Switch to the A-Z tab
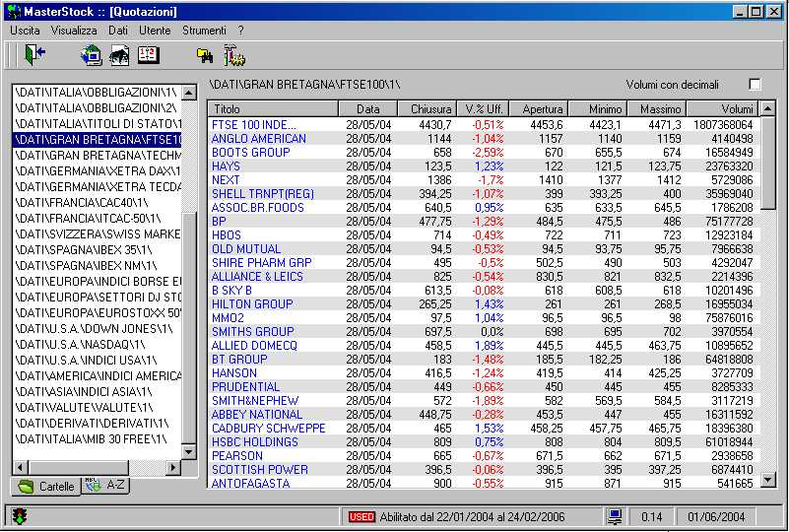Image resolution: width=789 pixels, height=532 pixels. point(106,485)
